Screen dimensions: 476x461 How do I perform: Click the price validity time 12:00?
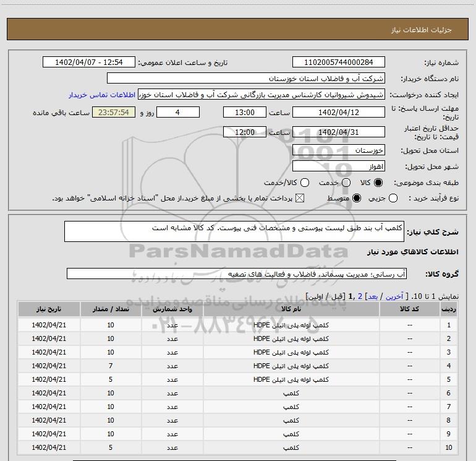tap(245, 132)
